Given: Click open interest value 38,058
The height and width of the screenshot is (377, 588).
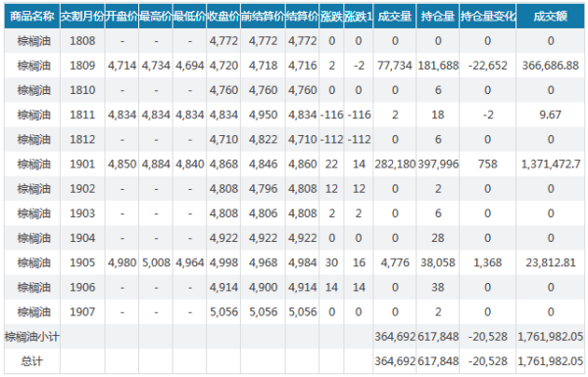Looking at the screenshot, I should click(x=438, y=262).
